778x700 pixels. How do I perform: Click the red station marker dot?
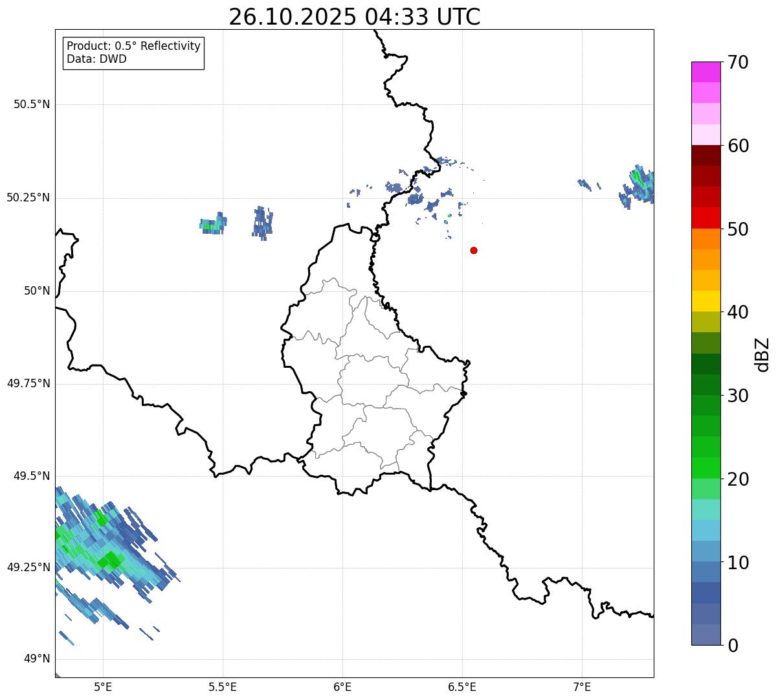tap(474, 250)
